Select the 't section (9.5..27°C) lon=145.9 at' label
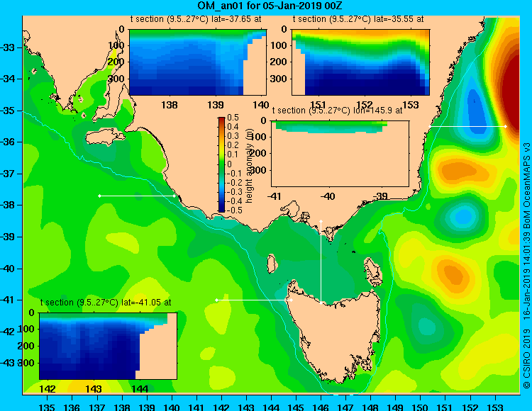This screenshot has height=411, width=532. pyautogui.click(x=337, y=111)
